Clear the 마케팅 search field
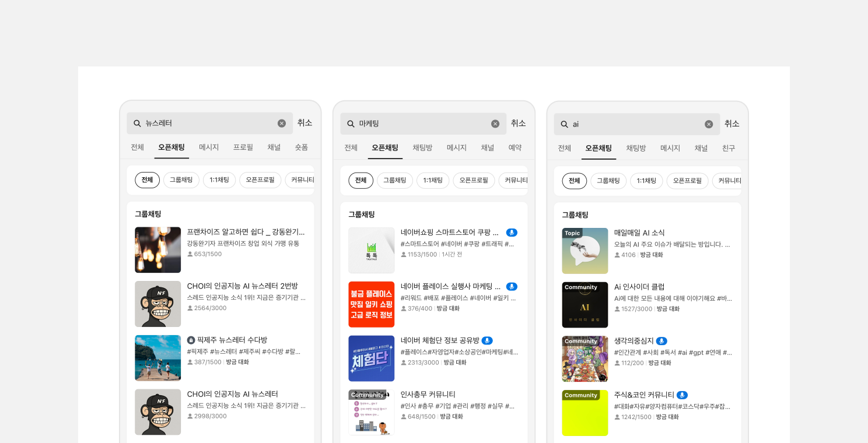The height and width of the screenshot is (443, 868). click(x=495, y=124)
